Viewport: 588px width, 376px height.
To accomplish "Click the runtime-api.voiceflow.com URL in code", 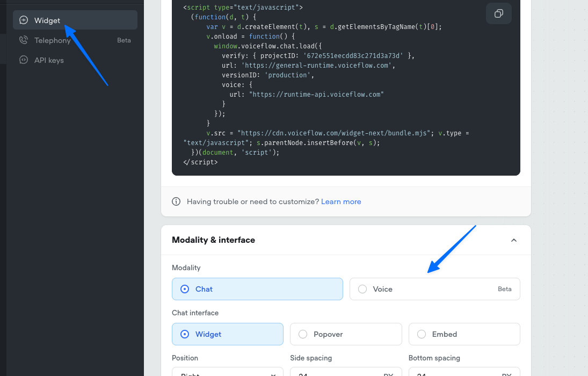I will point(316,94).
